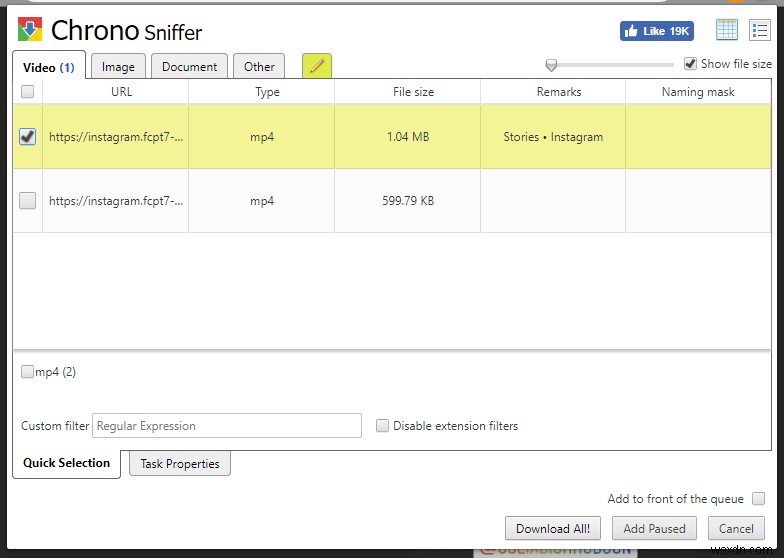
Task: Uncheck the first mp4 row checkbox
Action: coord(28,137)
